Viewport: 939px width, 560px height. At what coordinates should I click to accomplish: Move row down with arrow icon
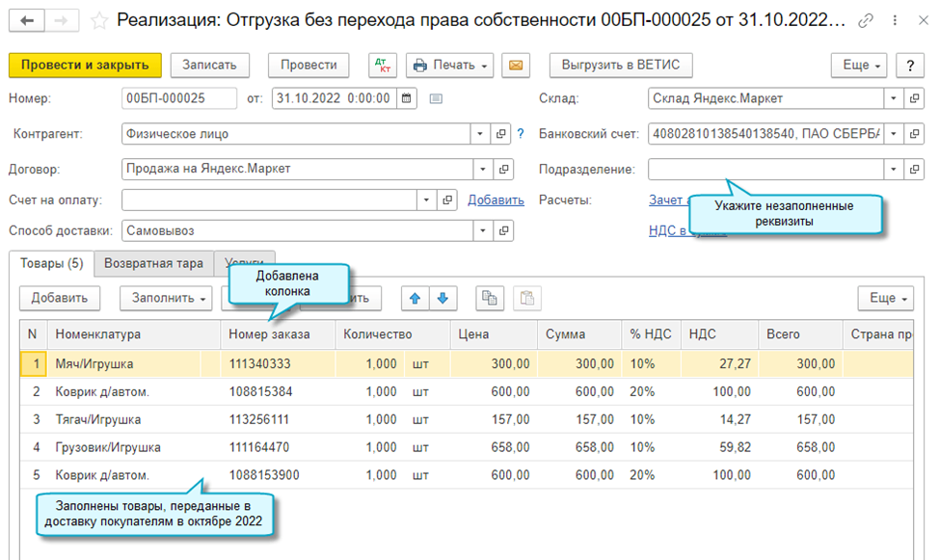point(442,298)
